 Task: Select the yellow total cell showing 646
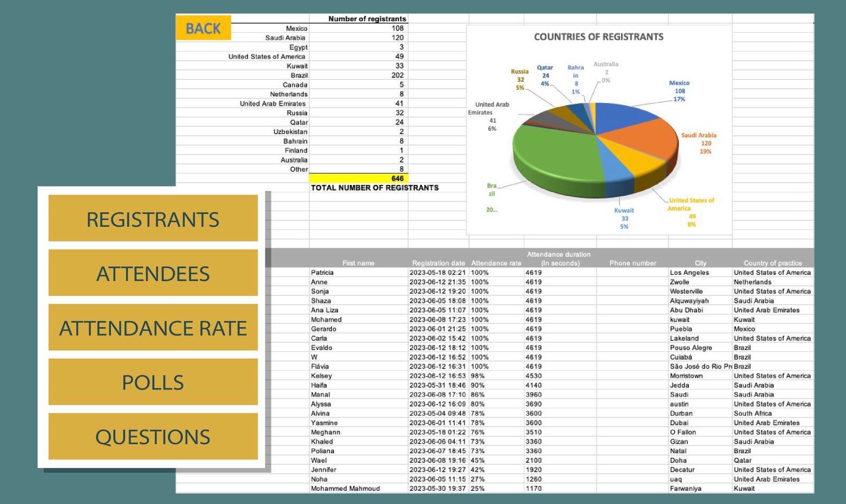click(358, 179)
